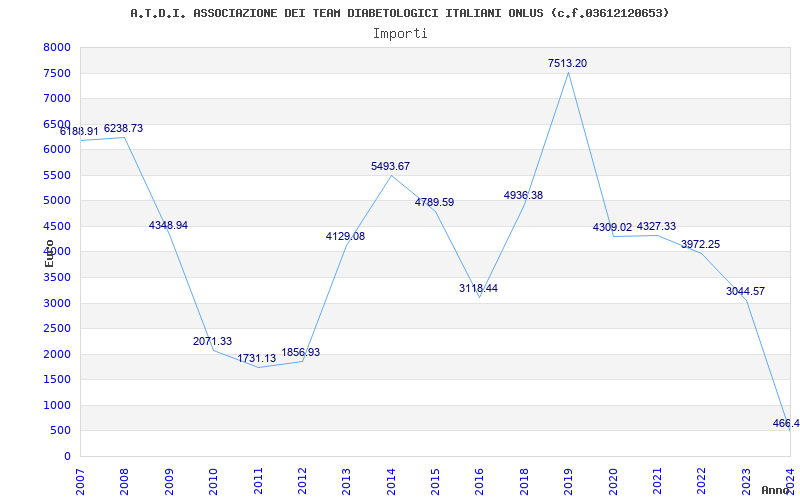Select the y-axis value 500
The width and height of the screenshot is (800, 500).
click(x=60, y=431)
